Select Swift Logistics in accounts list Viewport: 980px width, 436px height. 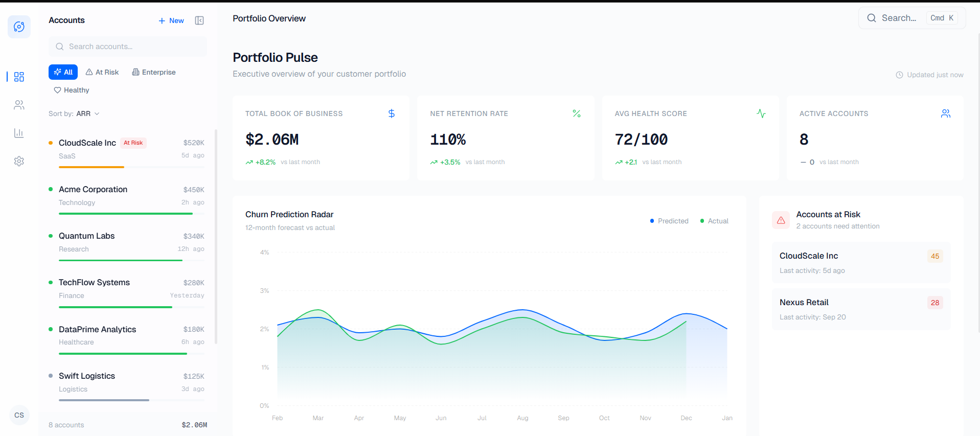127,387
